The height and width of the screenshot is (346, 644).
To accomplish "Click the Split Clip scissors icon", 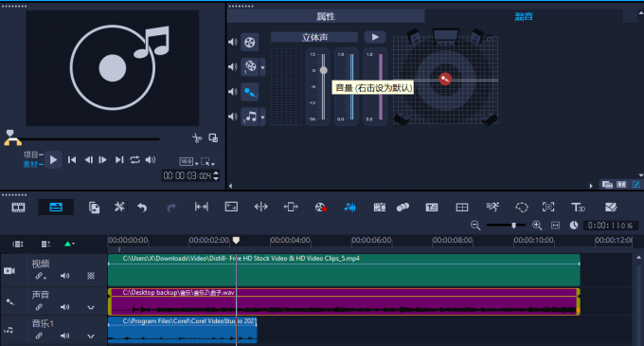I will click(197, 138).
